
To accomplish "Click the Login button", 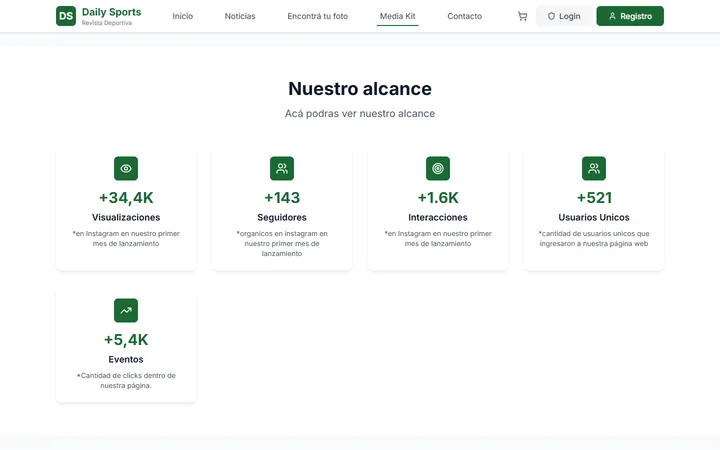I will [564, 16].
